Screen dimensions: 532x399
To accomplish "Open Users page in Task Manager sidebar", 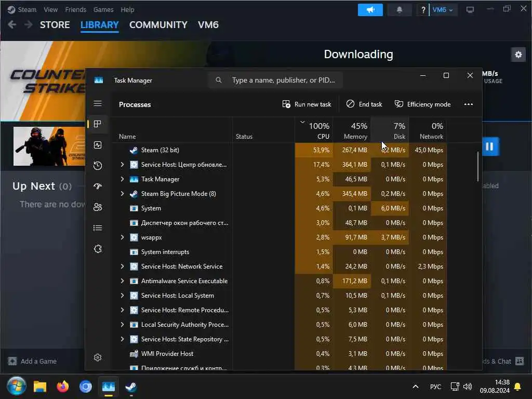I will [x=98, y=207].
